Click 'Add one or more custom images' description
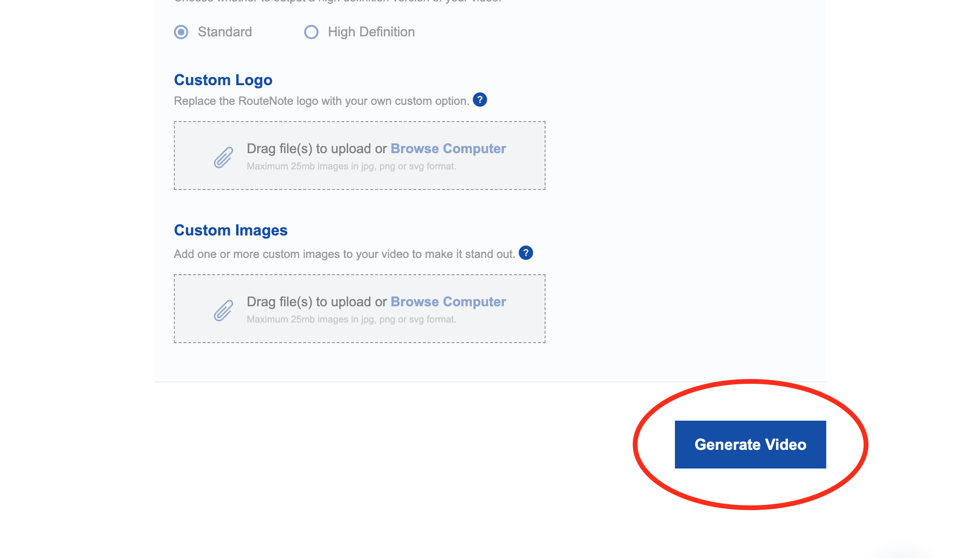Viewport: 980px width, 558px height. pyautogui.click(x=344, y=254)
